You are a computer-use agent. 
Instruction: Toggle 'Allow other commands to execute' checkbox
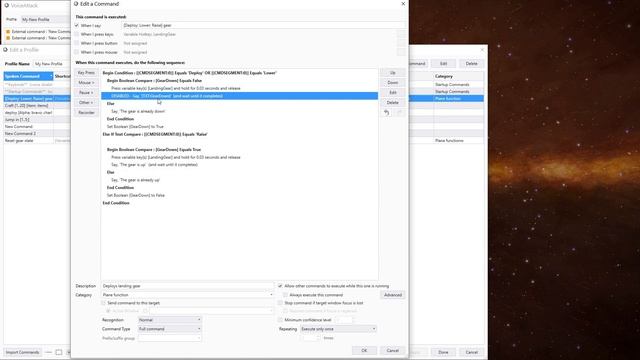(280, 286)
